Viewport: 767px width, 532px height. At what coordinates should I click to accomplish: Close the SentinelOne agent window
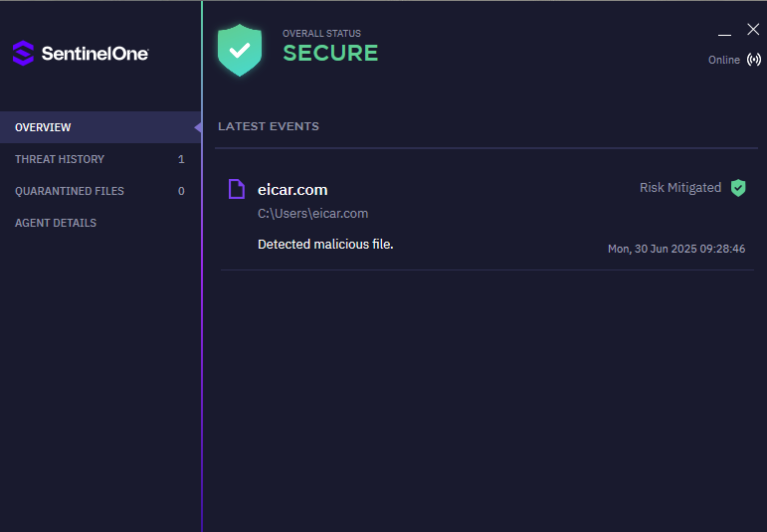pos(753,29)
